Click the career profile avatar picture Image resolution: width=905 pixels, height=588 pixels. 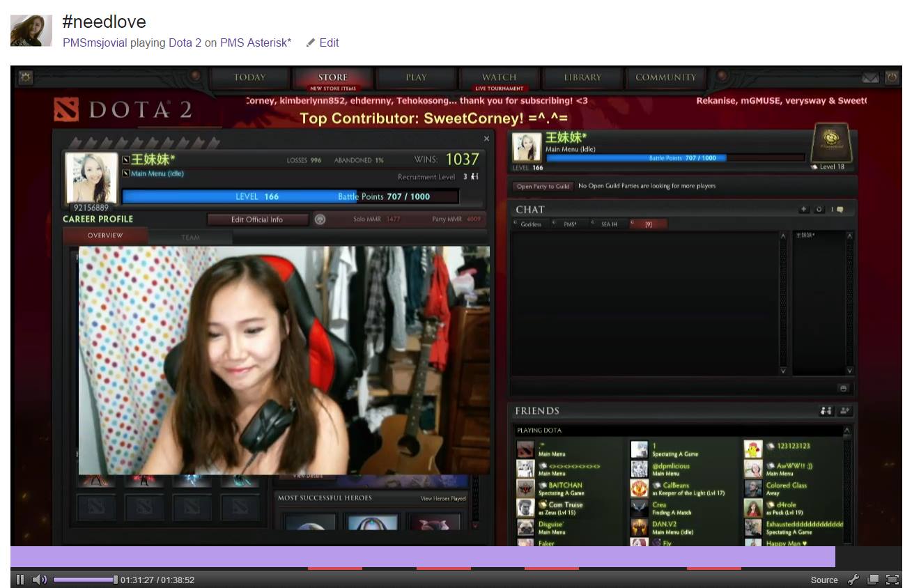[x=91, y=178]
